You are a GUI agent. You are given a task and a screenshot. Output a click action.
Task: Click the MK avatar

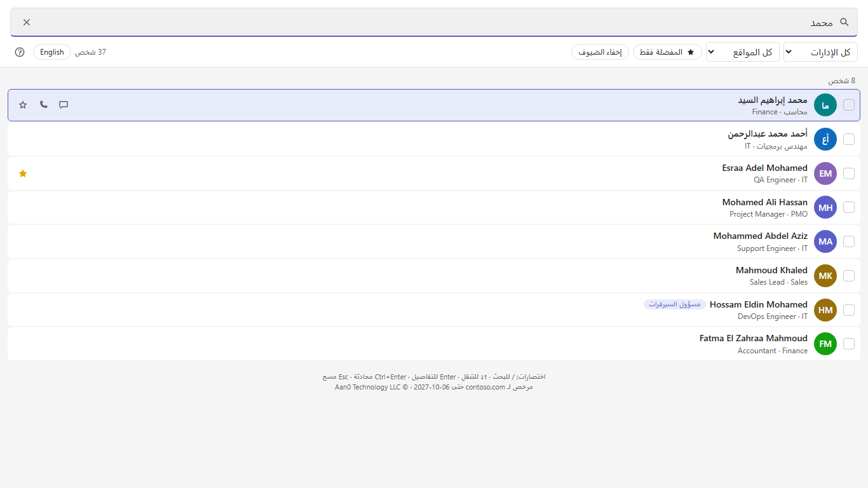point(825,276)
